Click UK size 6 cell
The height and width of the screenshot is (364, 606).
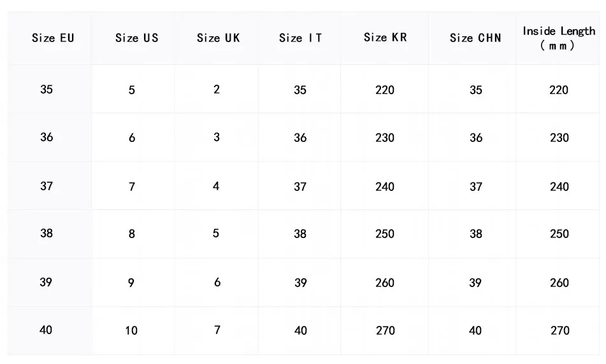coord(217,282)
